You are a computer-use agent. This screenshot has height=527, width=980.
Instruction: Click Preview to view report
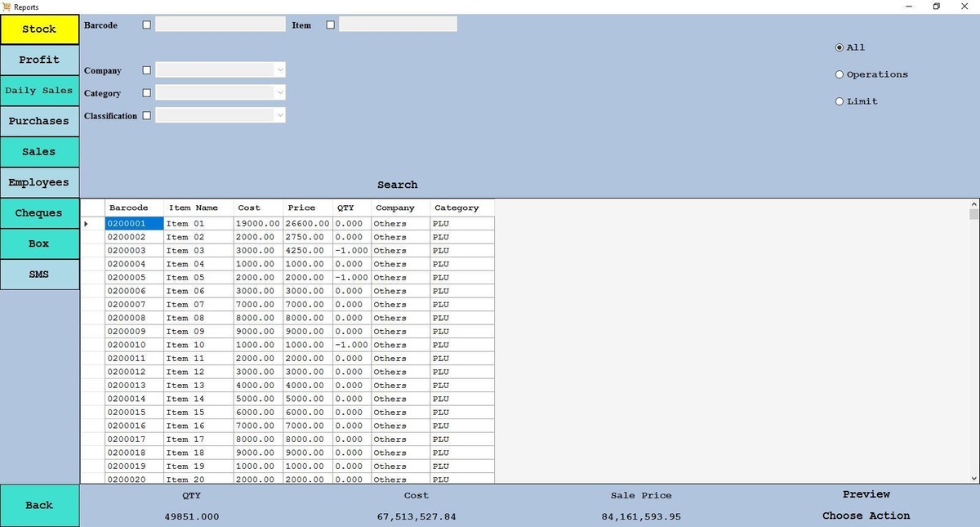(866, 494)
